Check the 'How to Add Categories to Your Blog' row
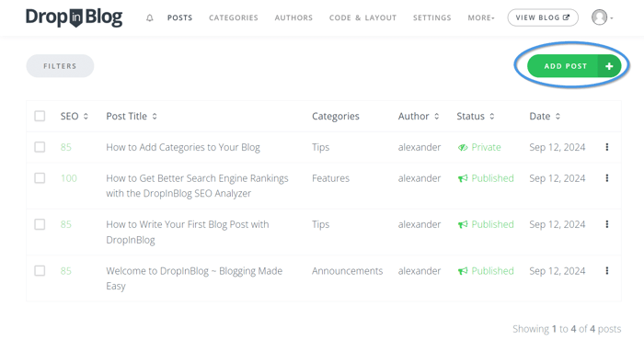 pyautogui.click(x=40, y=147)
